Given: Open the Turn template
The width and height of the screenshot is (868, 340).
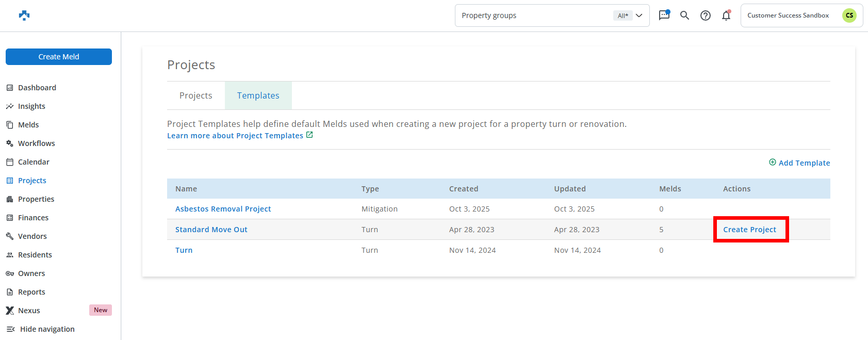Looking at the screenshot, I should (184, 250).
